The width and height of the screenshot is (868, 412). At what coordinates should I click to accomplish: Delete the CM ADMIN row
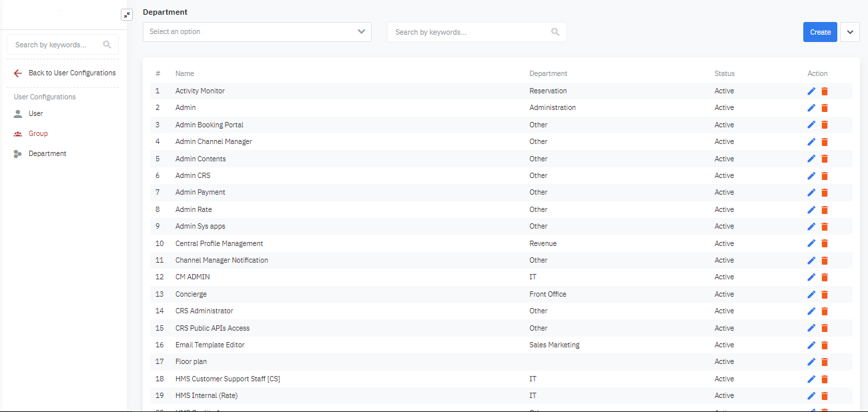[x=825, y=277]
